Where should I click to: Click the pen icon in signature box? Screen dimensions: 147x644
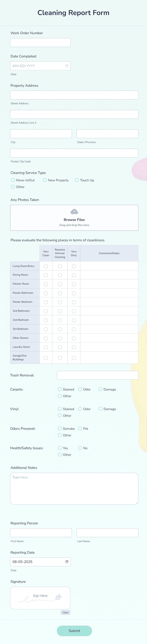coord(58,597)
